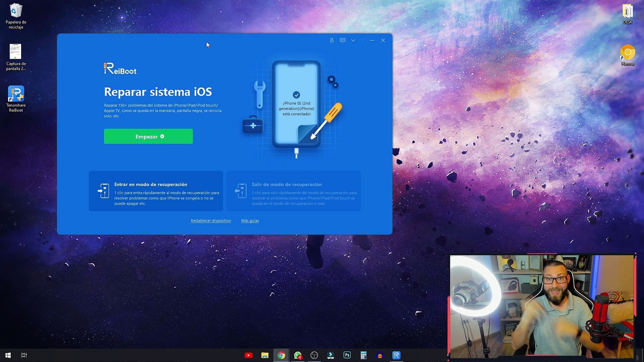This screenshot has height=362, width=644.
Task: Open the Windows Start menu
Action: coord(8,355)
